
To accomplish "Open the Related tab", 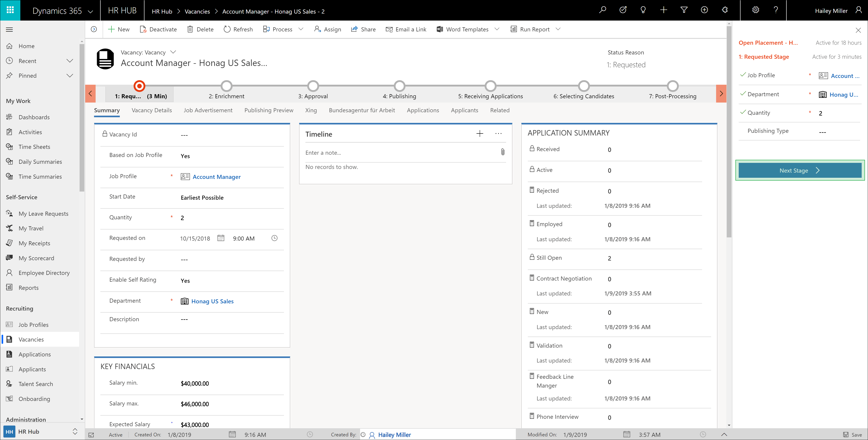I will click(500, 110).
